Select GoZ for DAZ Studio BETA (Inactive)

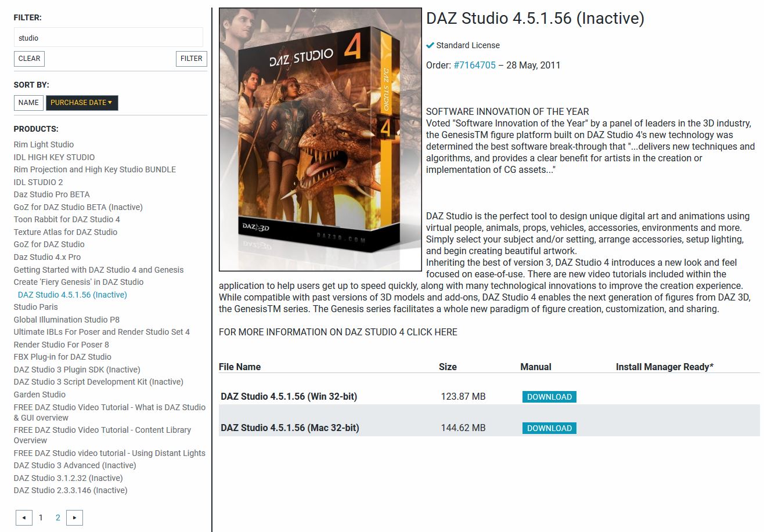(x=78, y=207)
